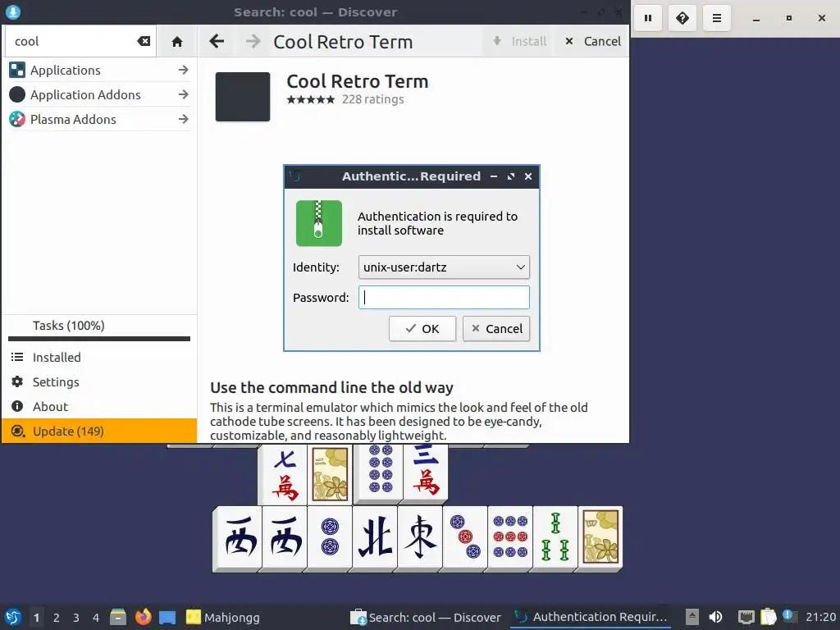The width and height of the screenshot is (840, 630).
Task: Navigate back in Discover
Action: 217,41
